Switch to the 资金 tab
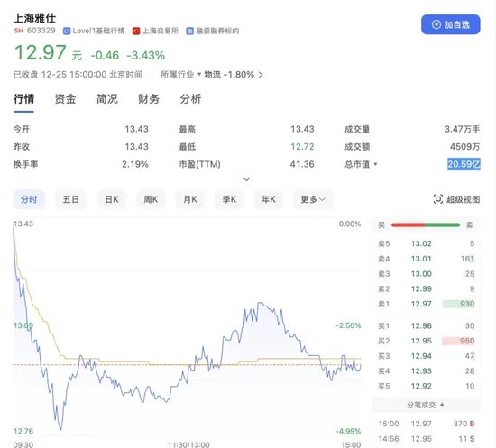Image resolution: width=496 pixels, height=448 pixels. [x=66, y=99]
